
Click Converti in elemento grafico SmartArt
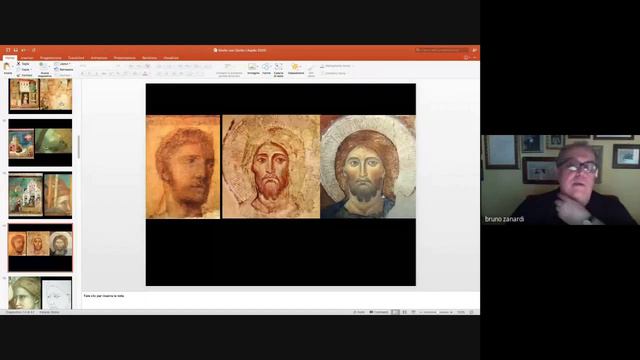click(229, 70)
